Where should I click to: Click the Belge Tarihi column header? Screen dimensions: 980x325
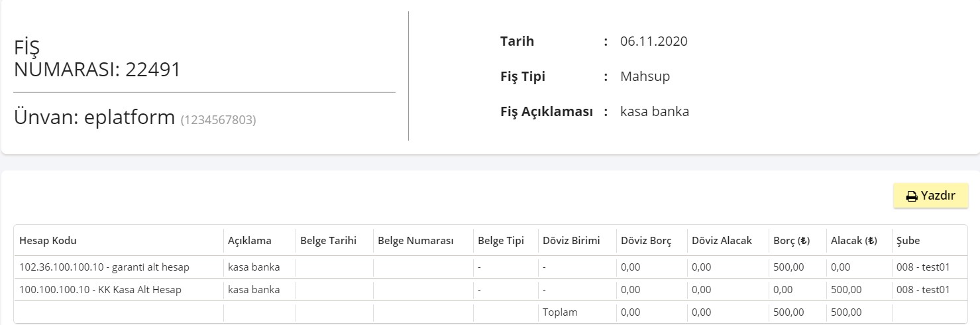329,241
